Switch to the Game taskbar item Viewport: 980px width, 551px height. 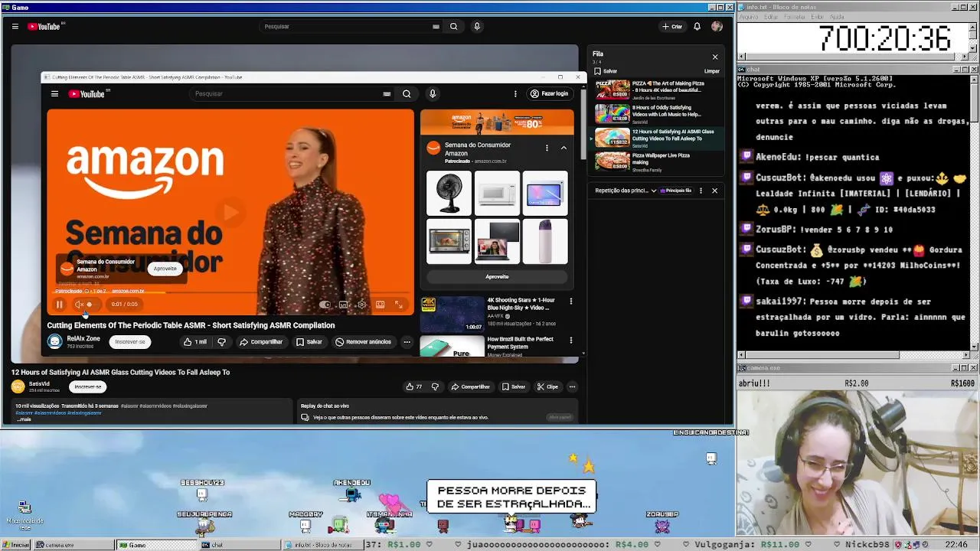tap(155, 545)
